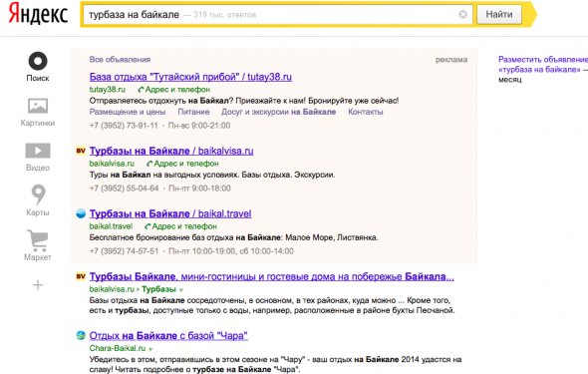This screenshot has width=588, height=374.
Task: Clear the search query with the X icon
Action: pos(463,14)
